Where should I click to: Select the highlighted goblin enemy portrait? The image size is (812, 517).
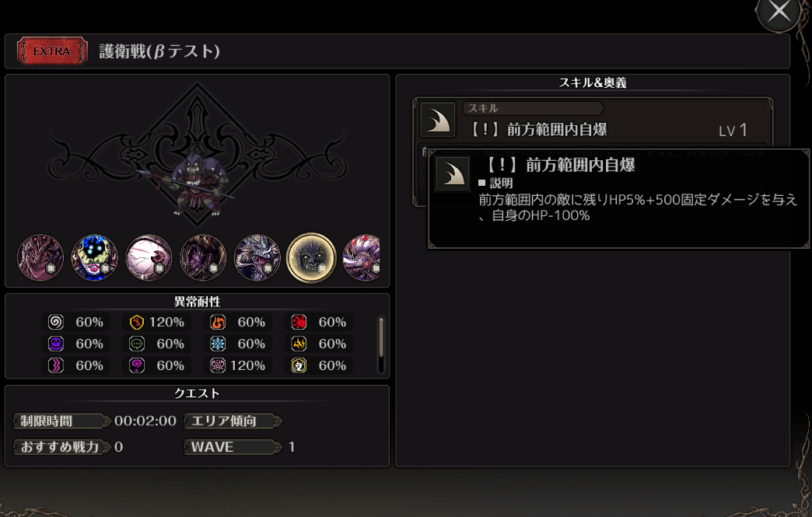pyautogui.click(x=311, y=257)
